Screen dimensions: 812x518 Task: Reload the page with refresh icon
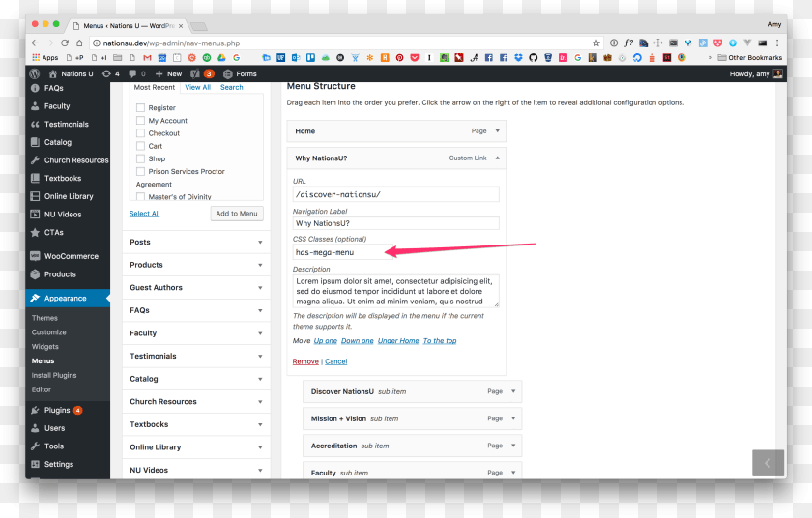tap(65, 43)
